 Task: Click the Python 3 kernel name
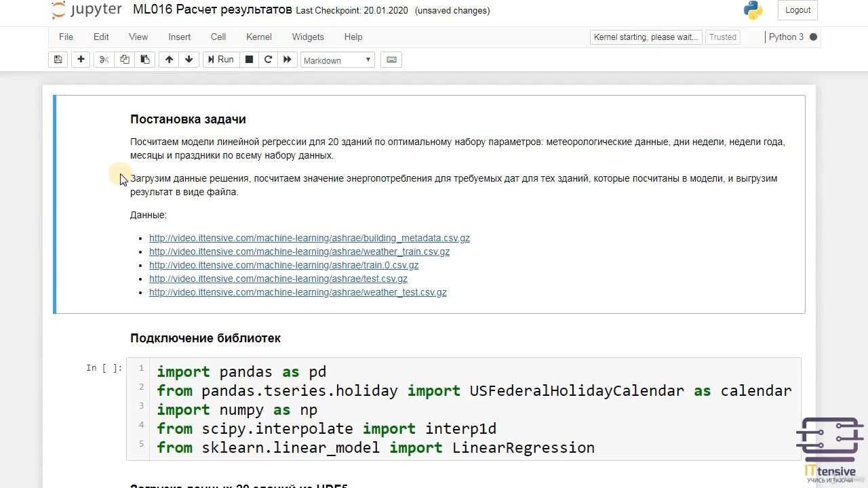(786, 37)
